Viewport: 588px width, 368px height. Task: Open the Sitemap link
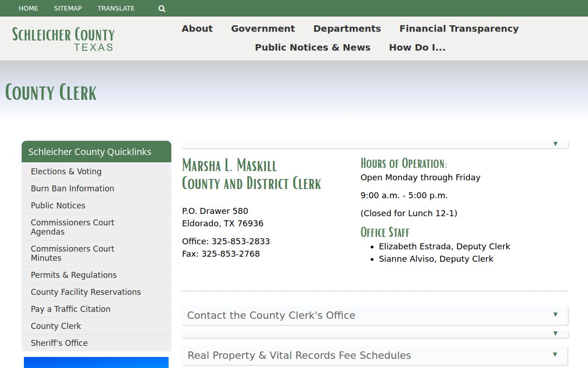68,8
